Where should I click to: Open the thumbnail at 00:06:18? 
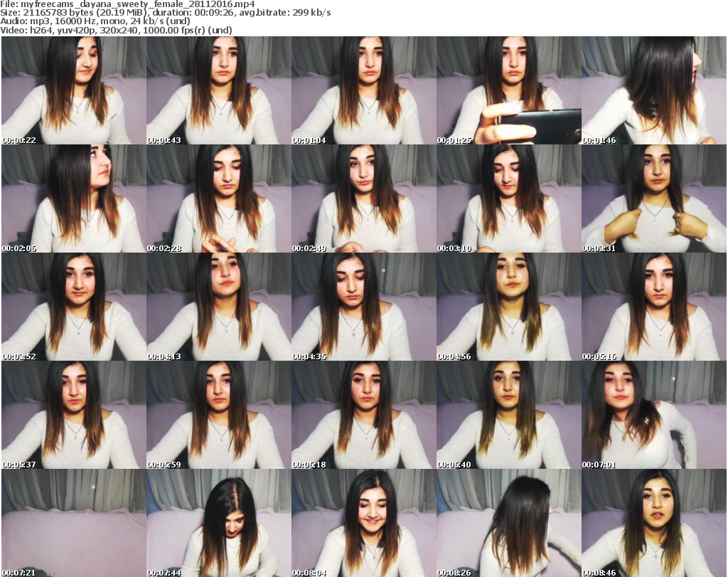364,415
